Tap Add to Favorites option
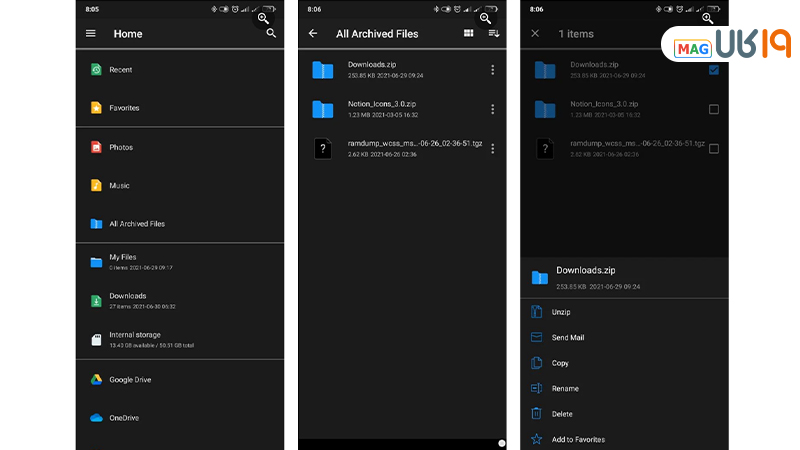This screenshot has height=450, width=800. [x=578, y=439]
